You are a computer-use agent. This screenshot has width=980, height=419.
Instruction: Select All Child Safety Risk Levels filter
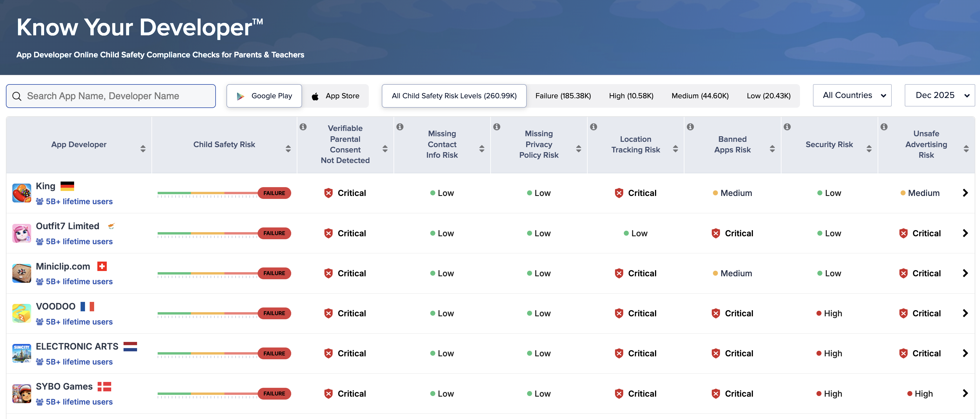click(x=454, y=96)
